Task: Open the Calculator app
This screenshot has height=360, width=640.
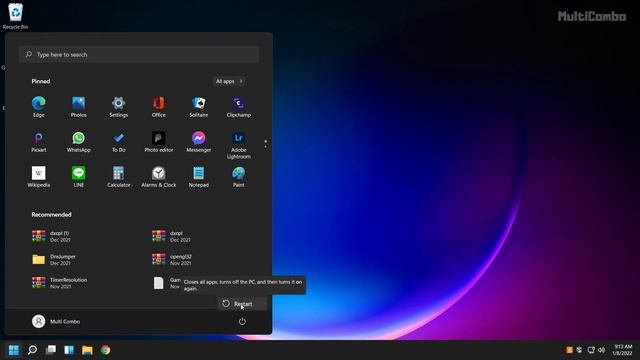Action: point(119,177)
